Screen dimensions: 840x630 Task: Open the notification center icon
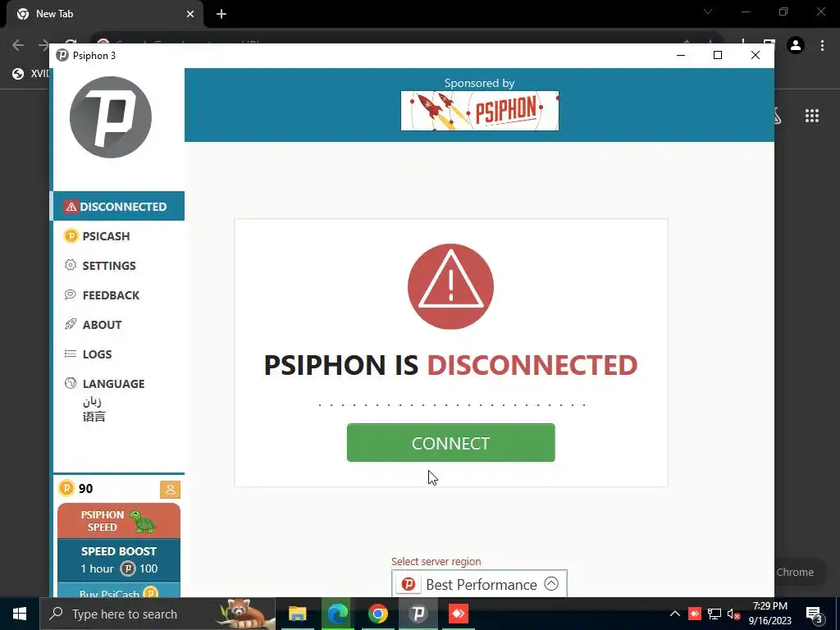[x=814, y=614]
